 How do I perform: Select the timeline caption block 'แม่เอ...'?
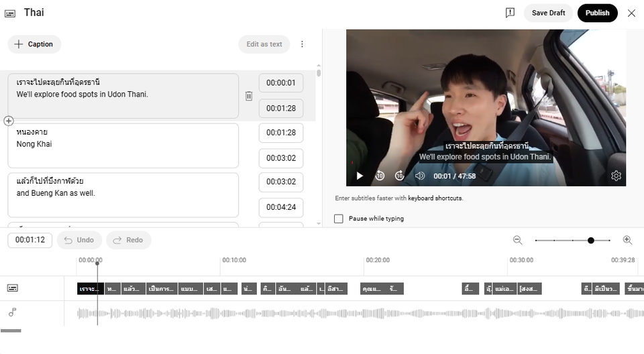504,289
